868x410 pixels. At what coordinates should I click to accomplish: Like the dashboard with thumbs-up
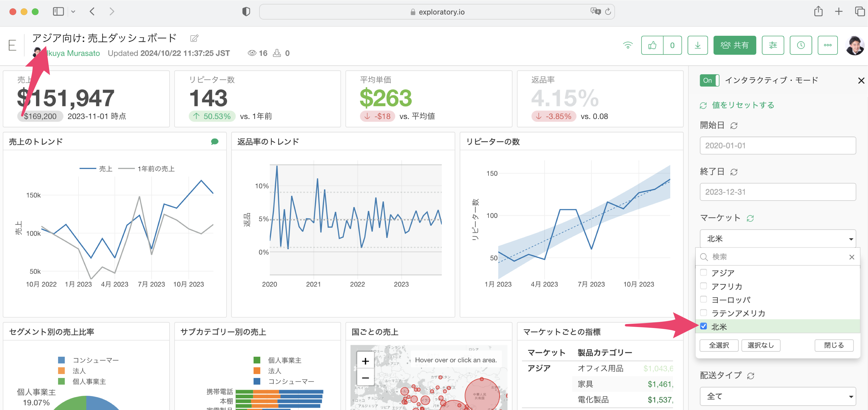[x=652, y=45]
